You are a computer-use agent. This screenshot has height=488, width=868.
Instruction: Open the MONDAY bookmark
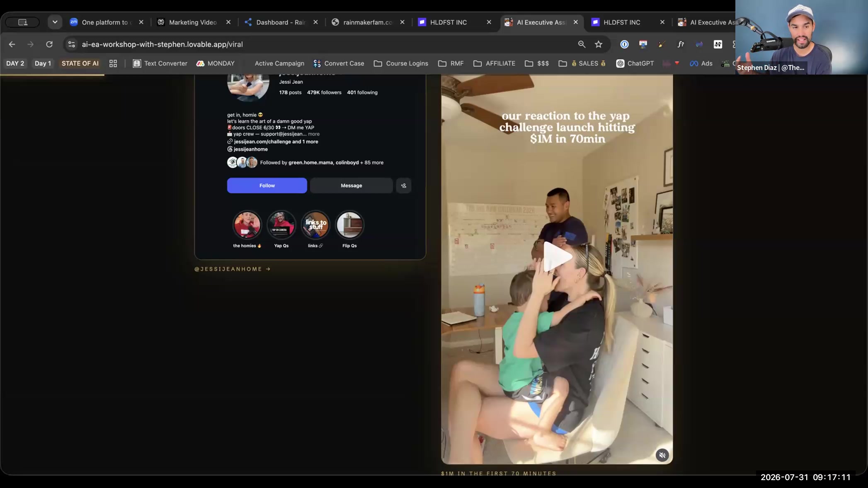point(216,63)
